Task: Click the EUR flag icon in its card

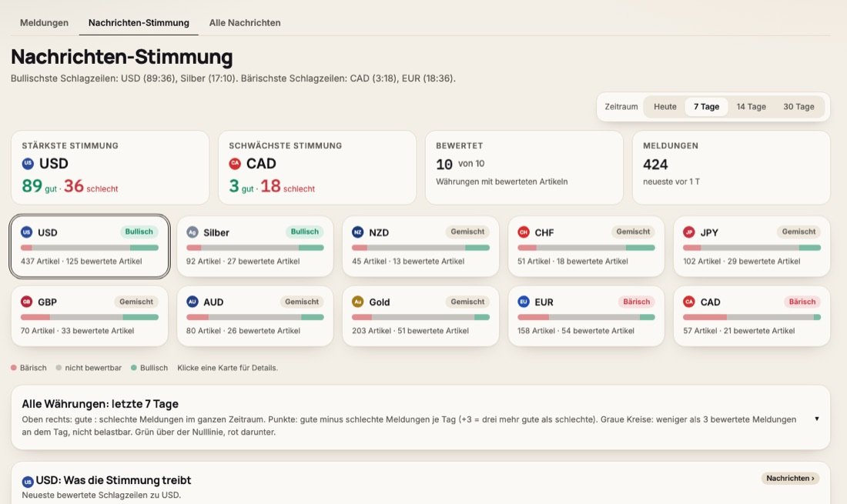Action: (524, 302)
